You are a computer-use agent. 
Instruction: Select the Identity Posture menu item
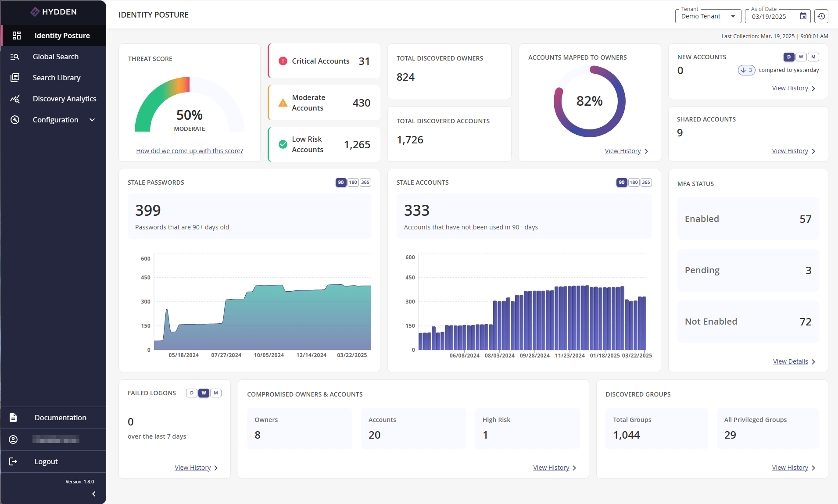(x=62, y=35)
